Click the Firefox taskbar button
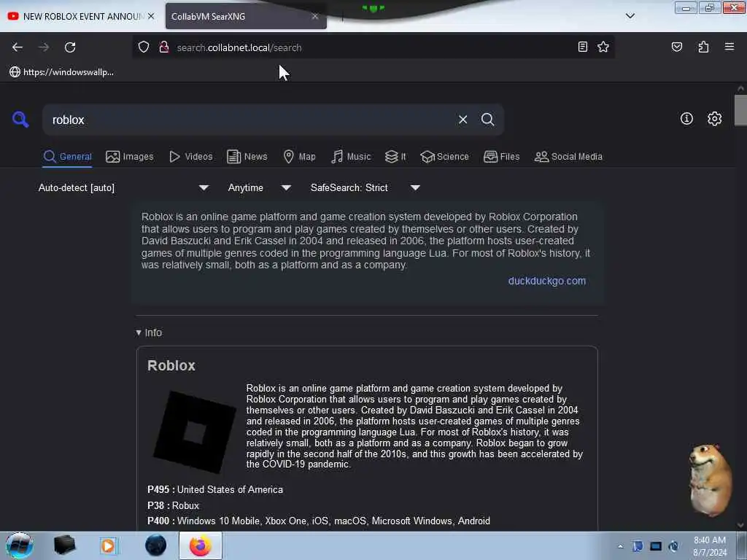This screenshot has height=560, width=747. (201, 545)
